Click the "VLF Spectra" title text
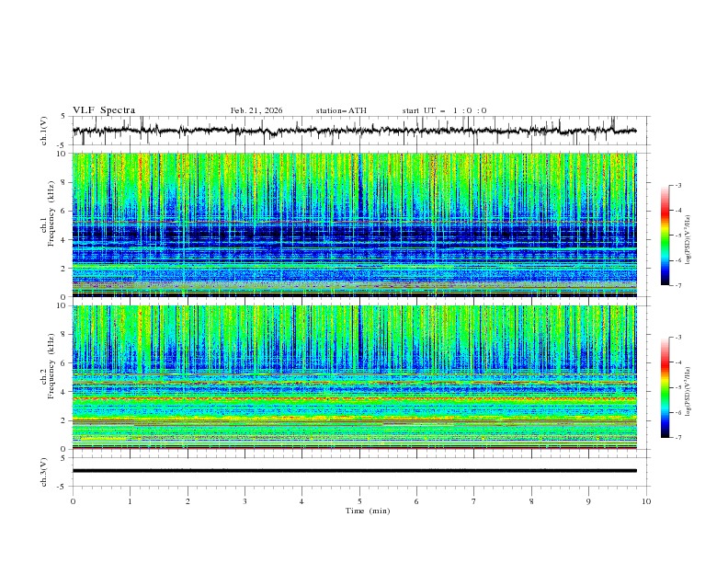The height and width of the screenshot is (563, 728). (x=104, y=110)
